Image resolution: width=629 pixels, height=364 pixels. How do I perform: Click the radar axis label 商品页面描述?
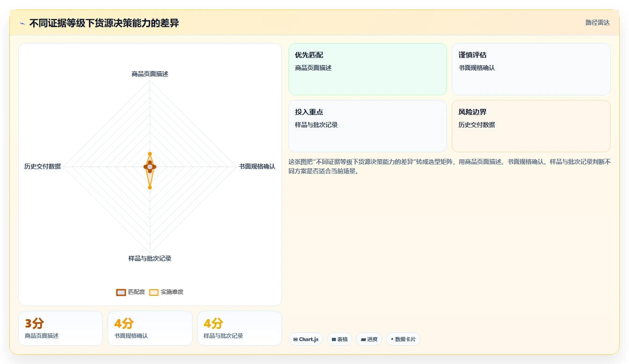(150, 74)
